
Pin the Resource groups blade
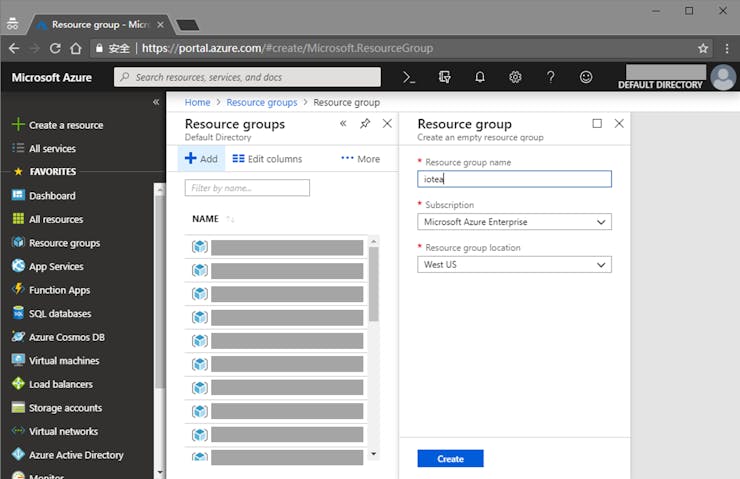(365, 124)
